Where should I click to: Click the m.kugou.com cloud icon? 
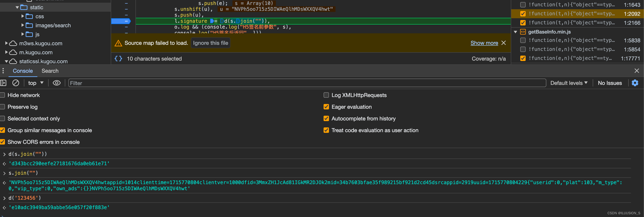click(13, 52)
